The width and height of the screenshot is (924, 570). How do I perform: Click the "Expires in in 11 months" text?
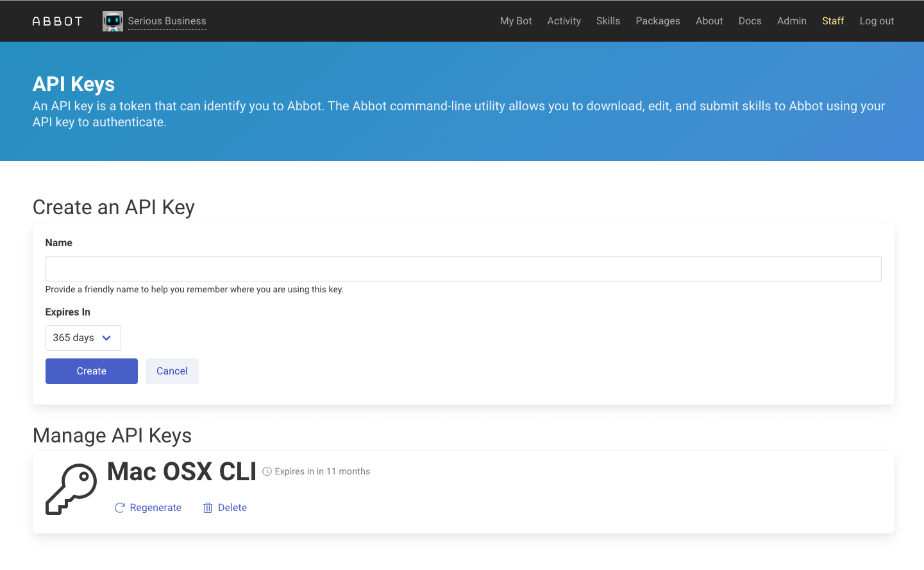pos(323,471)
